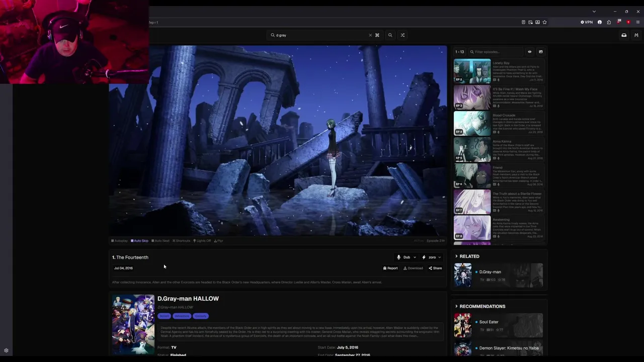
Task: Click the Jul 04, 2016 date text
Action: point(123,268)
